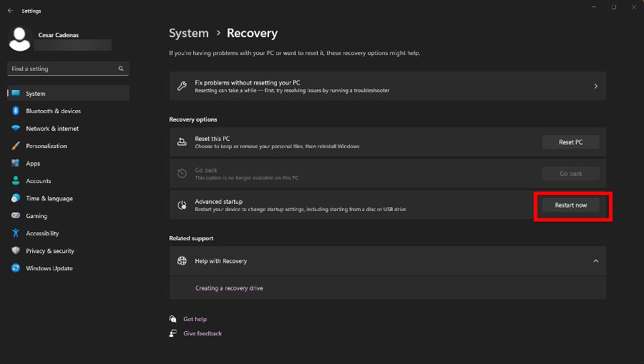Click the Give feedback link
Screen dimensions: 644x364
coord(203,333)
